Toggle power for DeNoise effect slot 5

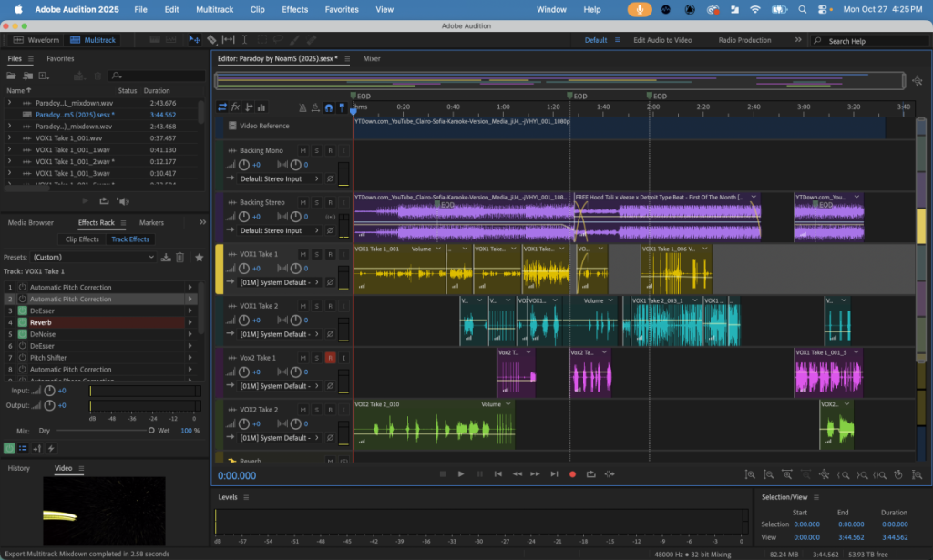23,334
